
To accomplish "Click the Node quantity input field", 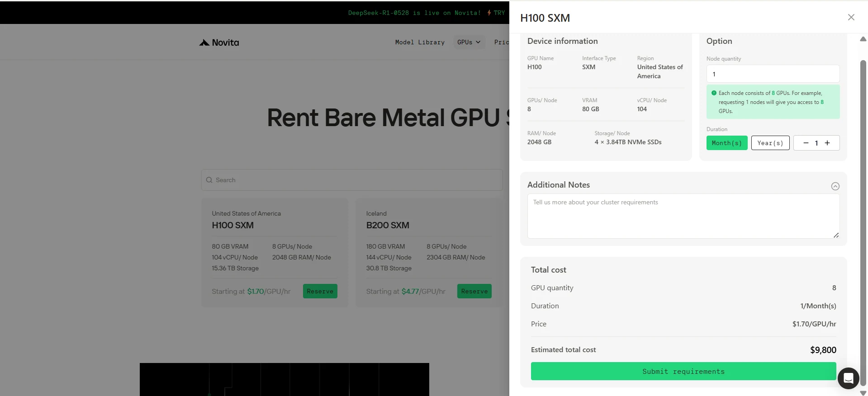I will click(x=773, y=74).
